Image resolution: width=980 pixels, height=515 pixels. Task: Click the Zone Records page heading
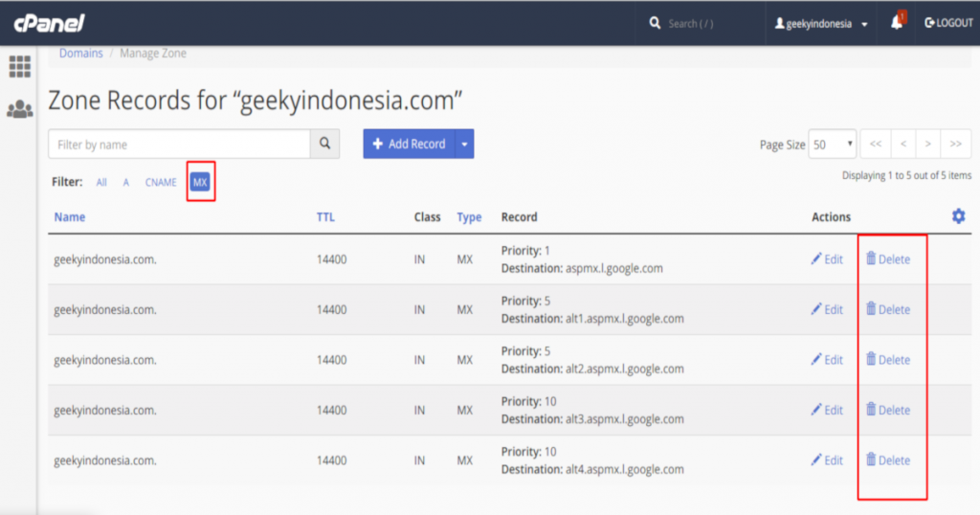click(255, 101)
